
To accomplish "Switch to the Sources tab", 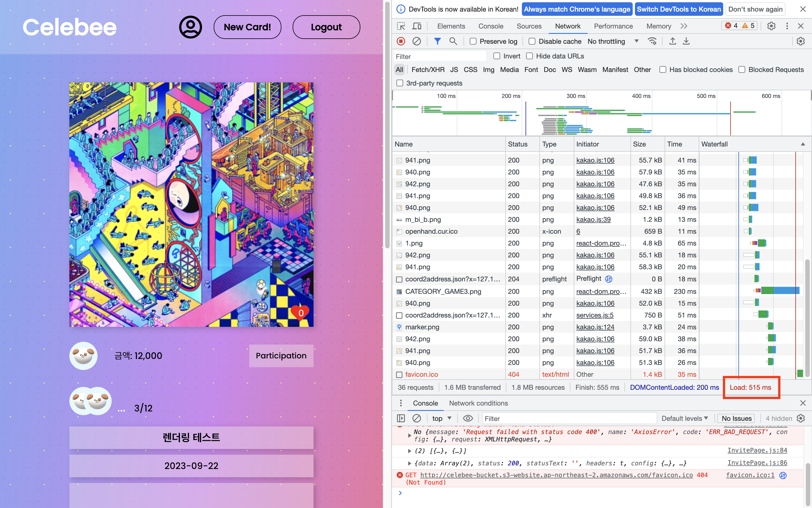I will (x=529, y=26).
